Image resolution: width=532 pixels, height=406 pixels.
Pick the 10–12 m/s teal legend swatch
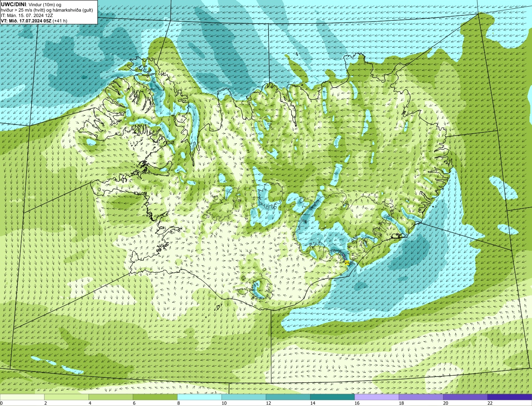(x=244, y=397)
